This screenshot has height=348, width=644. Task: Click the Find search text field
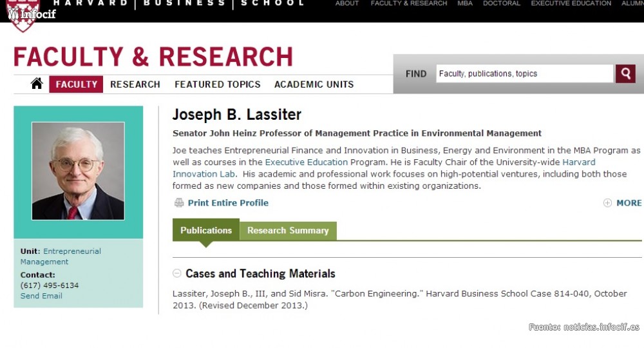524,73
